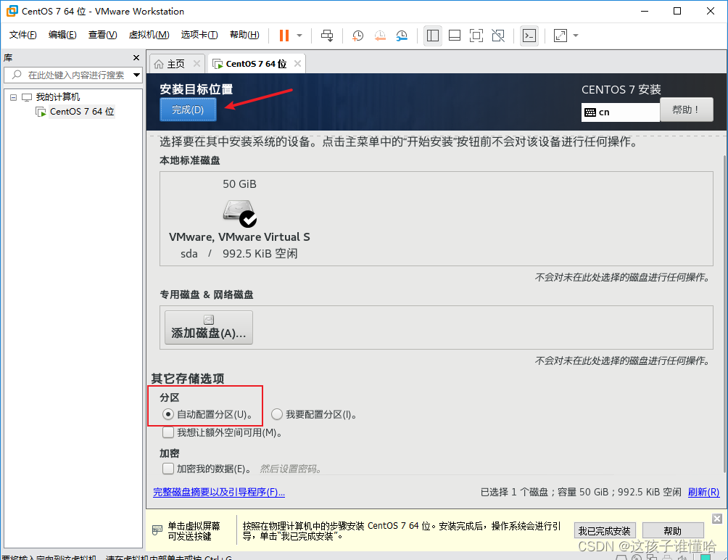This screenshot has width=728, height=560.
Task: Pause the virtual machine with the orange toolbar icon
Action: [284, 36]
